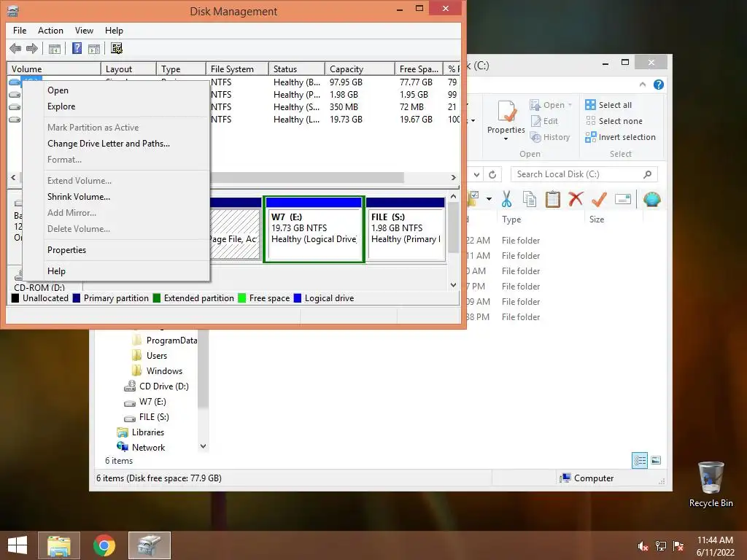Screen dimensions: 747x560
Task: Click the left arrow of volume list scrollbar
Action: [13, 178]
